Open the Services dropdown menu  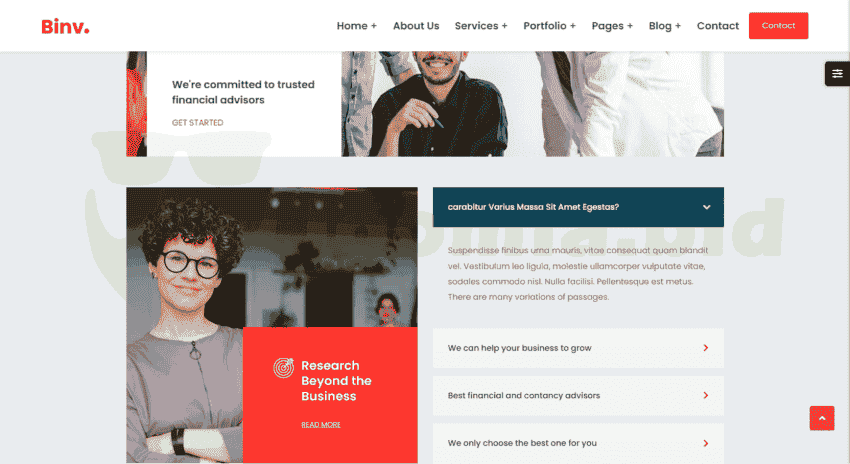click(481, 26)
